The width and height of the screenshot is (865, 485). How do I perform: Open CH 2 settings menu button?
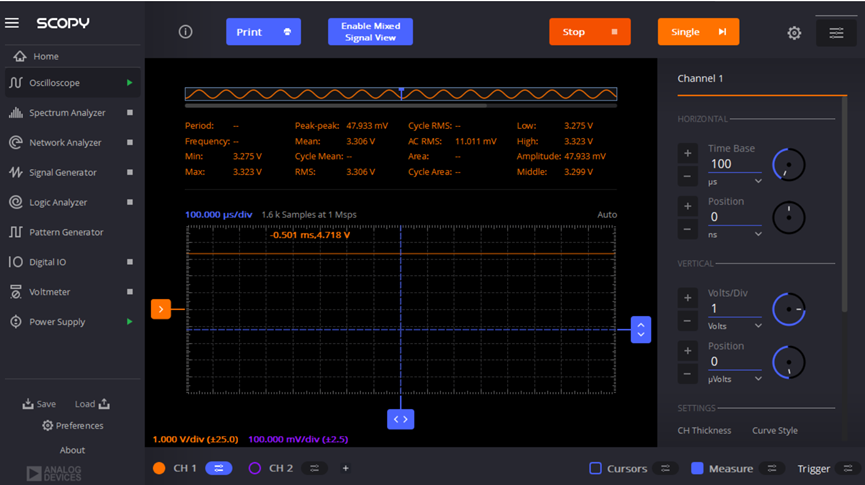[x=314, y=468]
